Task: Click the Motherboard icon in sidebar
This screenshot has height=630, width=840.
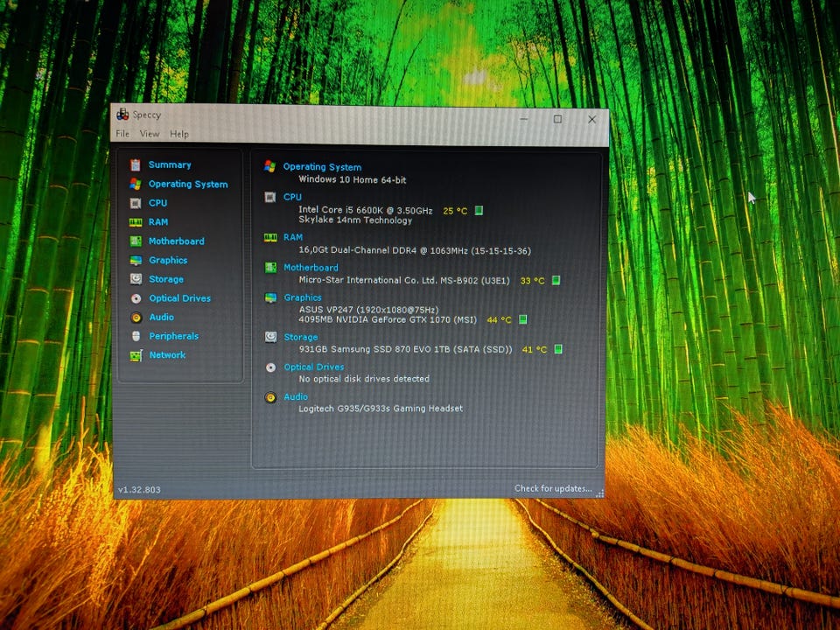Action: pos(136,241)
